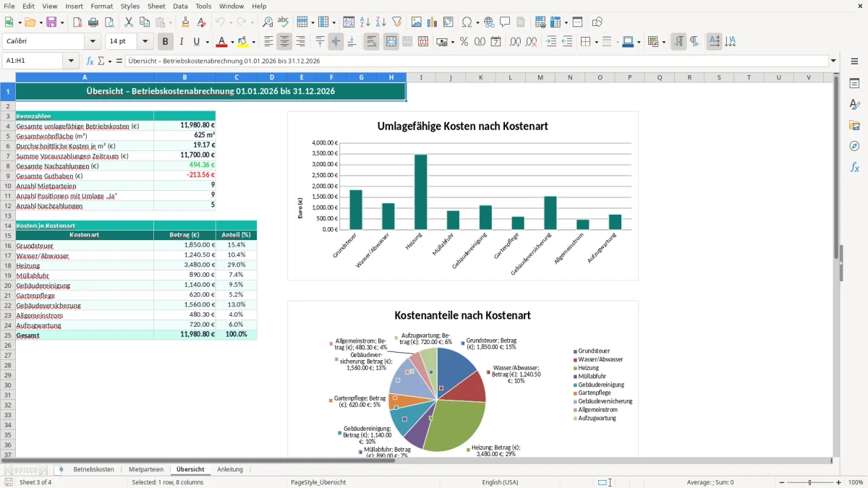Click the zoom in plus button

(839, 482)
